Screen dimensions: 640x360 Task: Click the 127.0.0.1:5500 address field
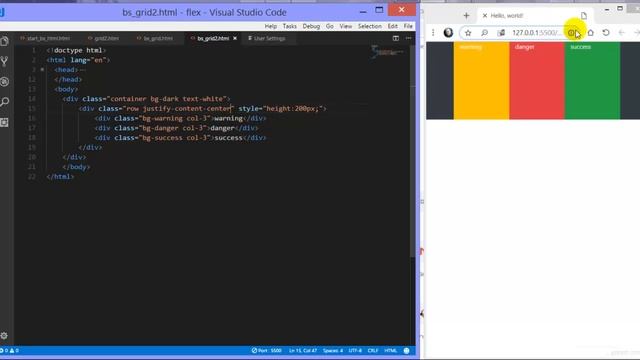[537, 33]
